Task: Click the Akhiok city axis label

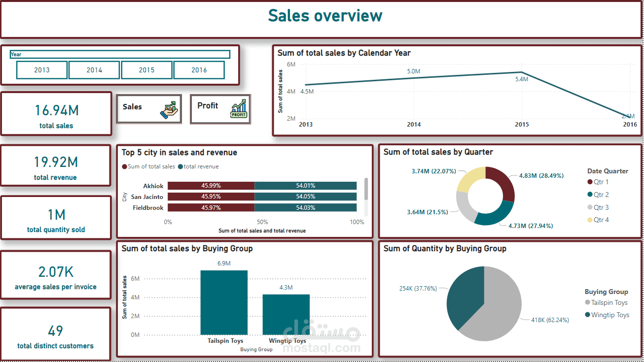Action: [153, 186]
